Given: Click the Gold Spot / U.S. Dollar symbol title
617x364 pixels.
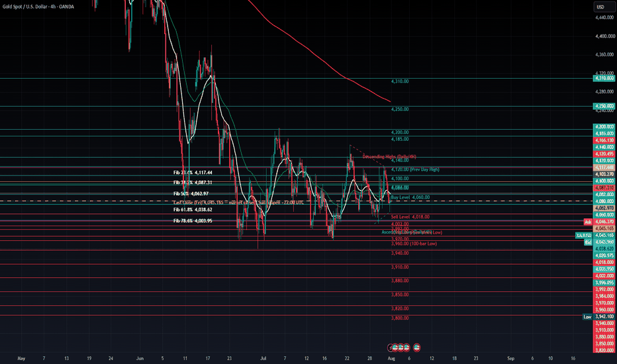Looking at the screenshot, I should [x=38, y=7].
